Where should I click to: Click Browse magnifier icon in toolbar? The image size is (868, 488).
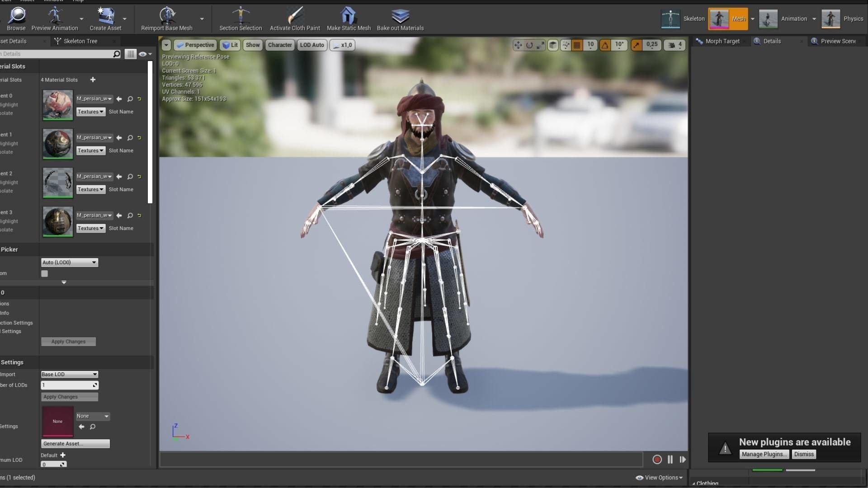[17, 16]
